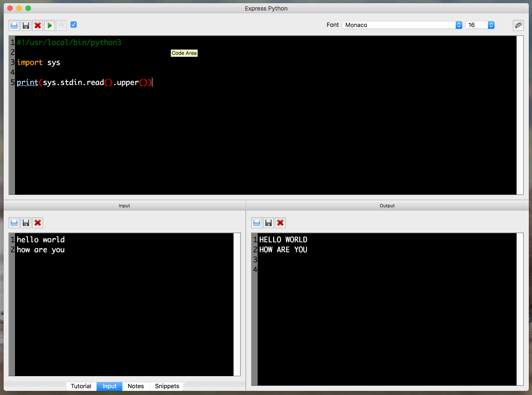The height and width of the screenshot is (395, 532).
Task: Clear the code area with the red X
Action: (x=37, y=25)
